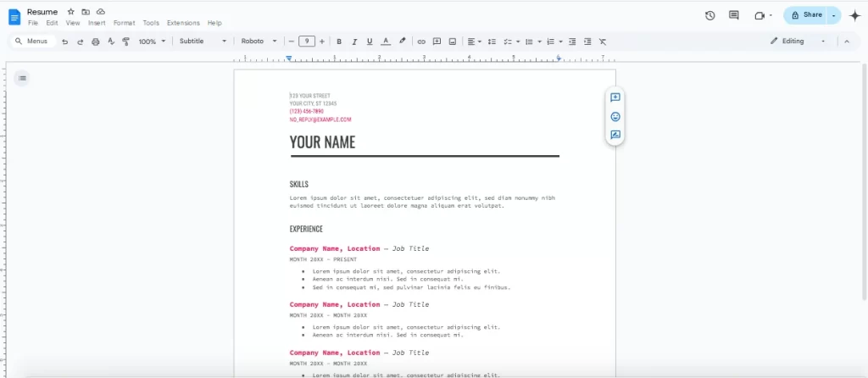Image resolution: width=868 pixels, height=378 pixels.
Task: Open the numbered list options arrow
Action: tap(561, 42)
